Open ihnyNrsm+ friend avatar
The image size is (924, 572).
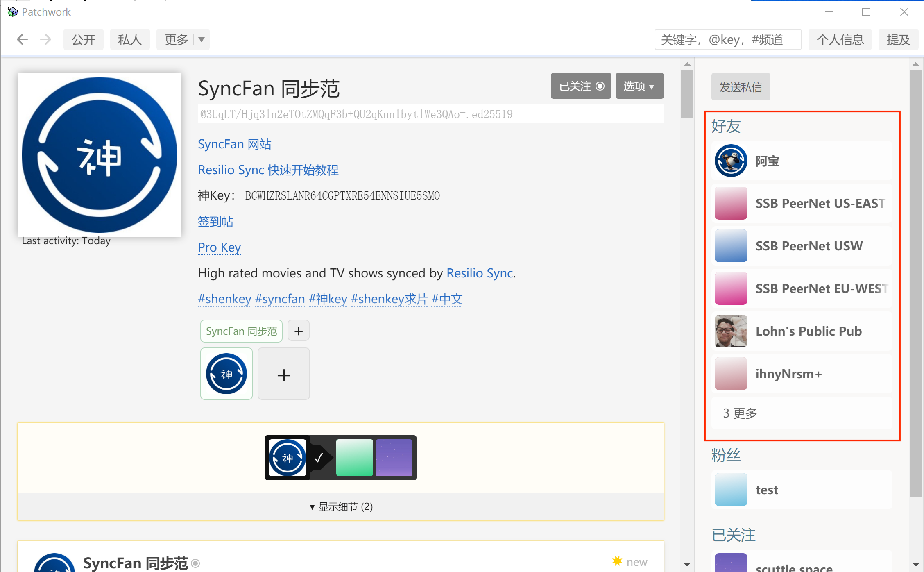point(731,374)
